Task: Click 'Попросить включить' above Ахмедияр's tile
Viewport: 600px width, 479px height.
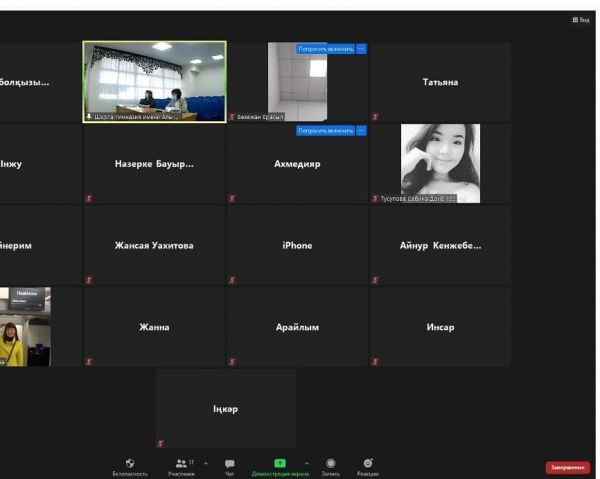Action: 325,130
